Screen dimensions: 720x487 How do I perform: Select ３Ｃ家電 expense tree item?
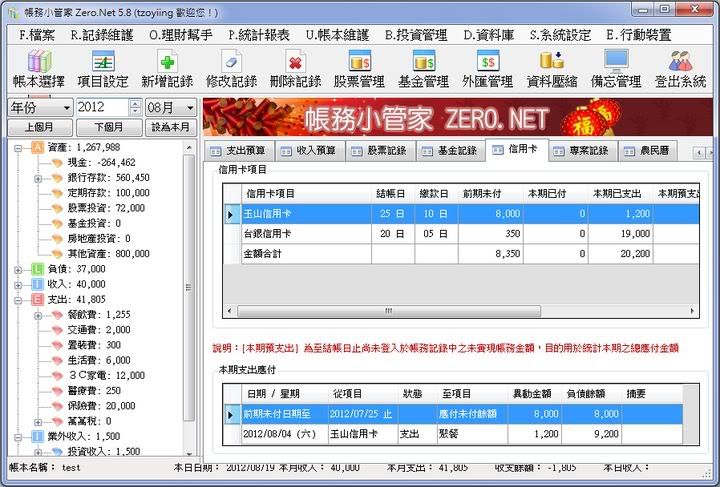[x=106, y=375]
